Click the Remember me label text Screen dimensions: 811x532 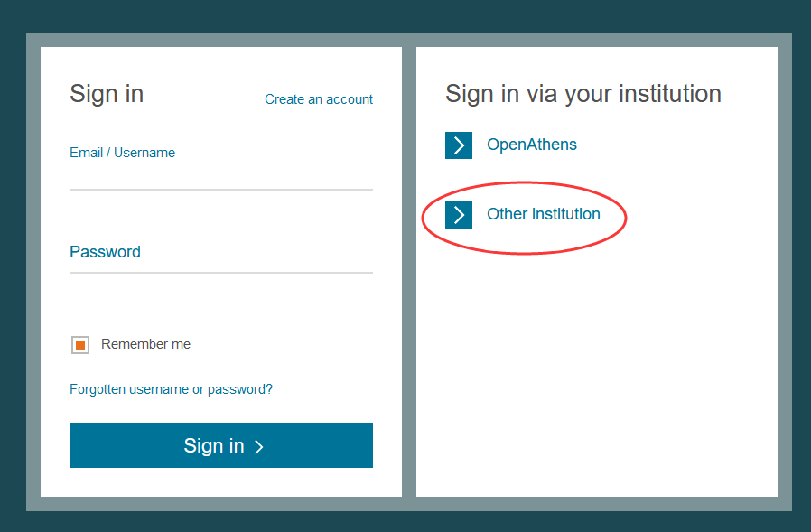pos(145,344)
